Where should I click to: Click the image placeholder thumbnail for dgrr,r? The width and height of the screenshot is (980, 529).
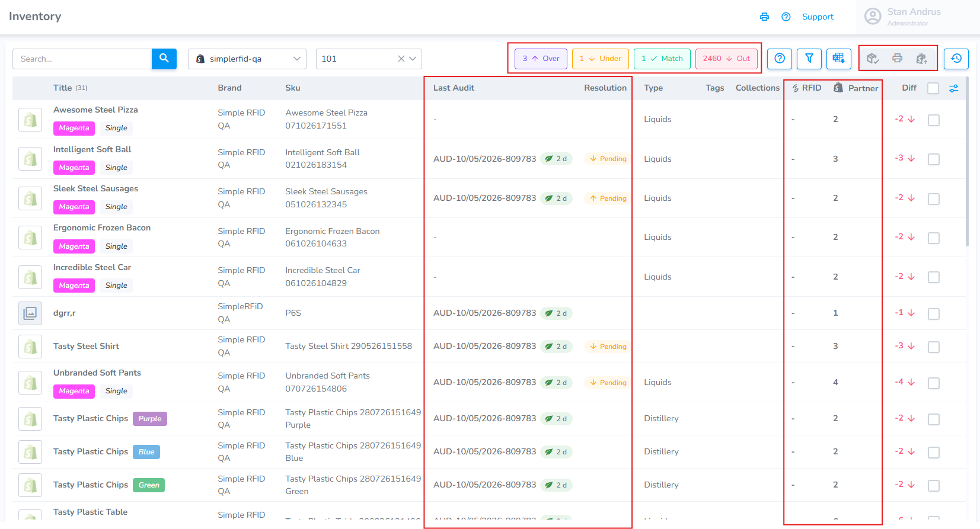pyautogui.click(x=30, y=313)
